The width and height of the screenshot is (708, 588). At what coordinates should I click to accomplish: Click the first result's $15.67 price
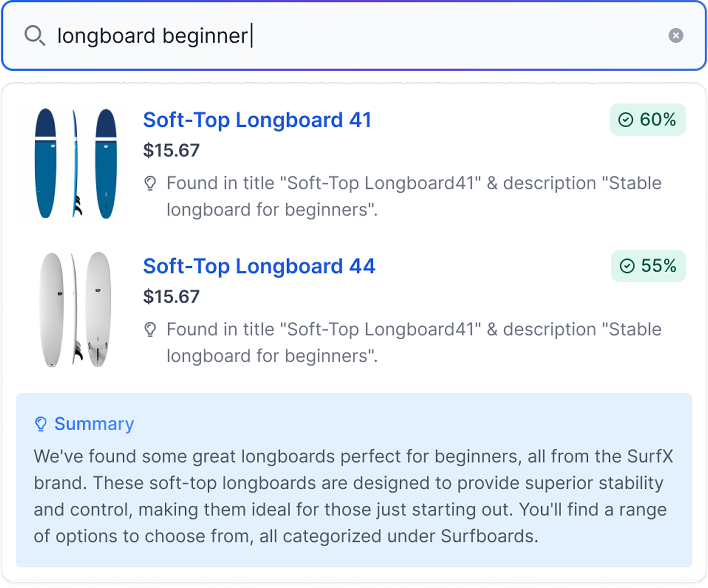[x=171, y=150]
